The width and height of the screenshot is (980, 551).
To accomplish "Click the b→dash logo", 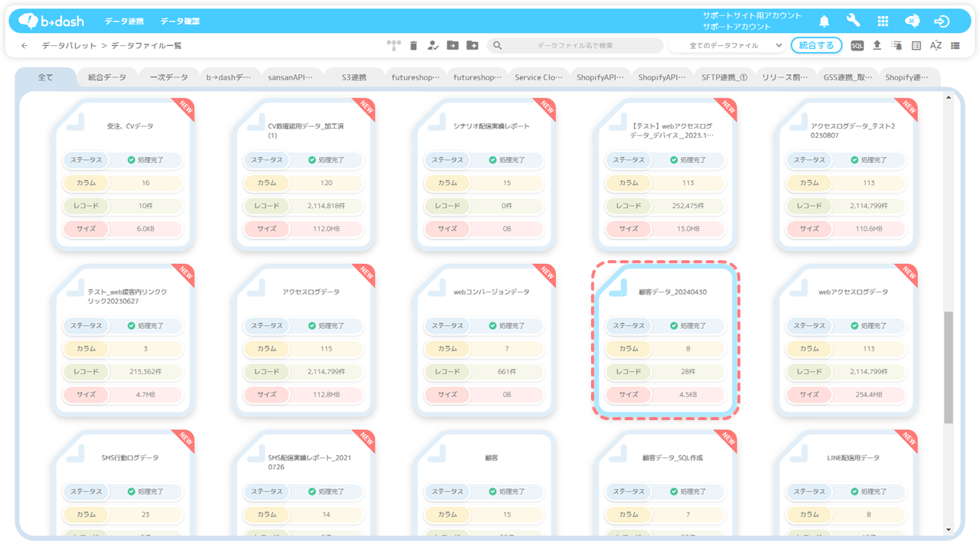I will 51,21.
